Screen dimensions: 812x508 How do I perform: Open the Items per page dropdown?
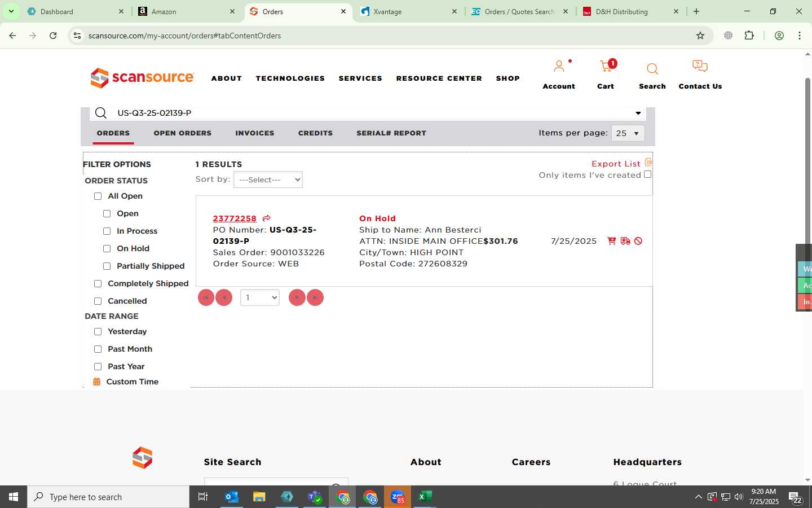click(x=628, y=133)
